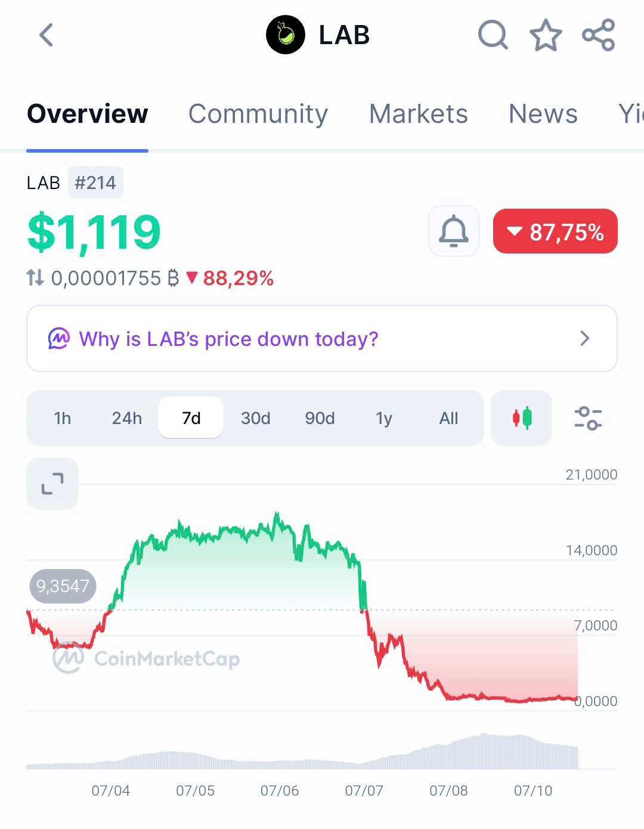Tap the back arrow icon
The width and height of the screenshot is (644, 829).
coord(47,35)
